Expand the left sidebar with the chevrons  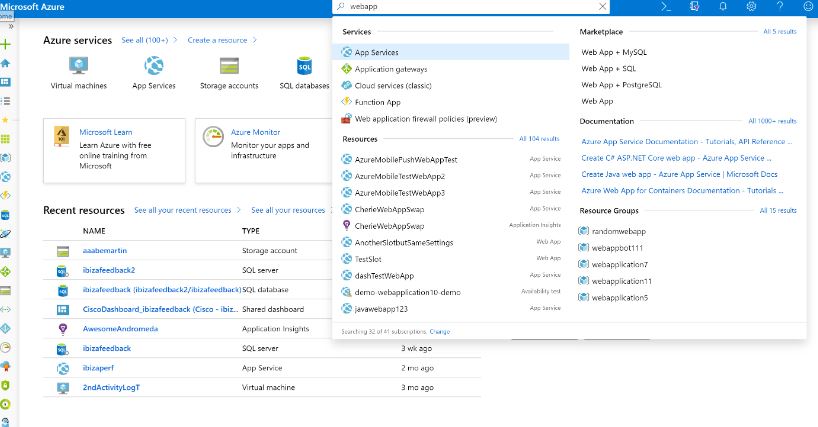tap(10, 26)
